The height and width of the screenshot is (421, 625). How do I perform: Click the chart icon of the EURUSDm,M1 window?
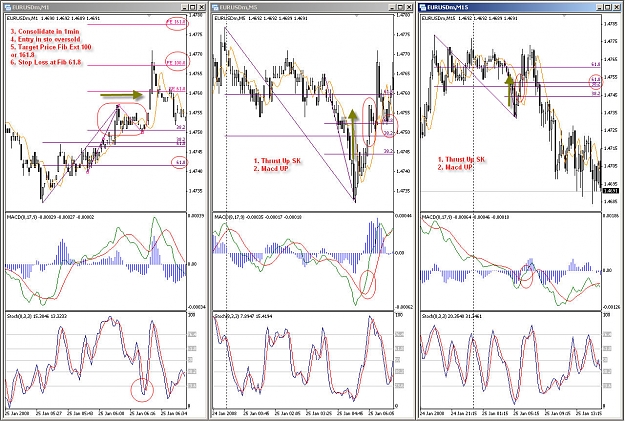7,7
